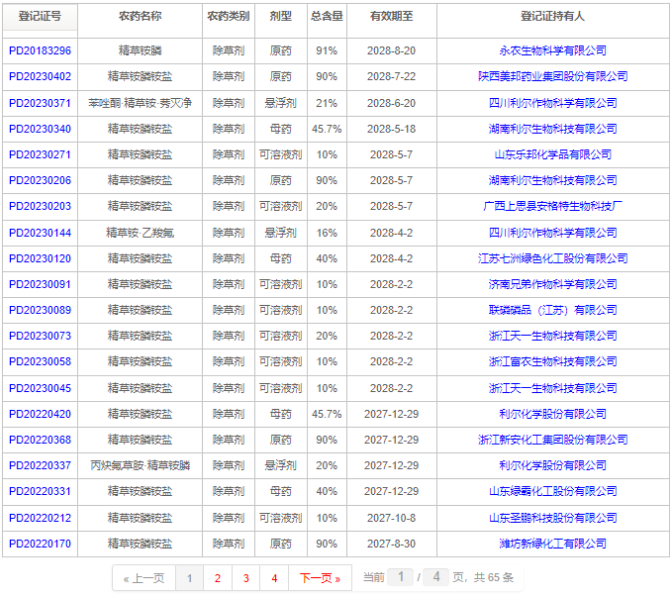
Task: Open registration PD20220331
Action: (x=40, y=491)
